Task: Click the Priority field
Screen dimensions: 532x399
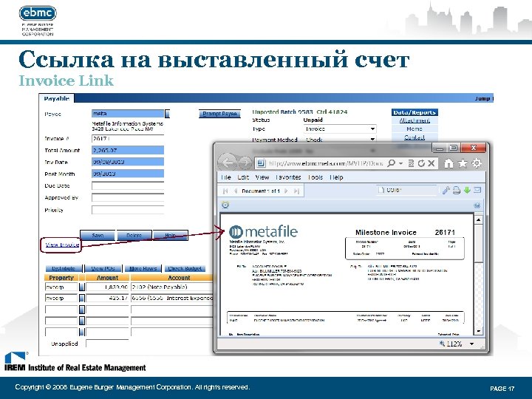Action: [128, 210]
